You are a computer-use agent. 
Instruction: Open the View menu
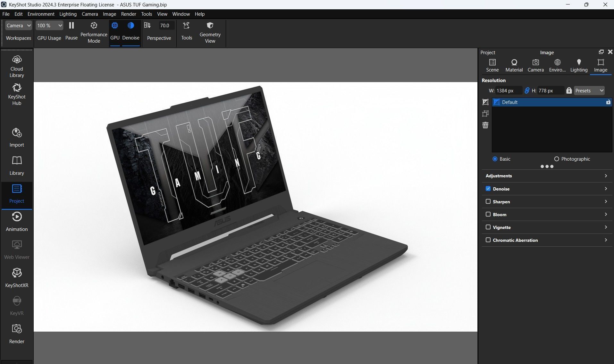pyautogui.click(x=162, y=14)
